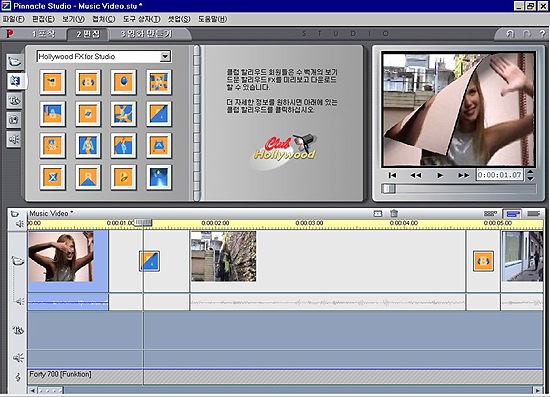The width and height of the screenshot is (550, 397).
Task: Open the titles album tab
Action: click(x=14, y=101)
